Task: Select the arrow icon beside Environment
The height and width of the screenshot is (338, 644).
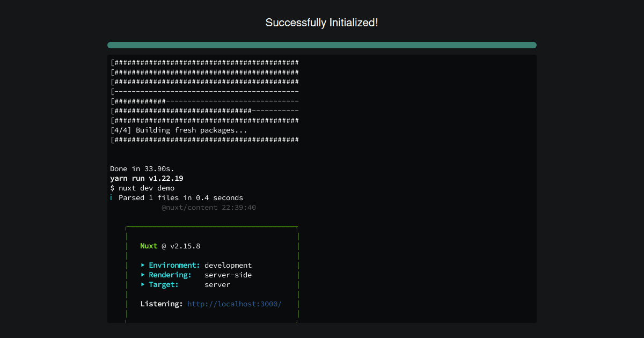Action: click(142, 265)
